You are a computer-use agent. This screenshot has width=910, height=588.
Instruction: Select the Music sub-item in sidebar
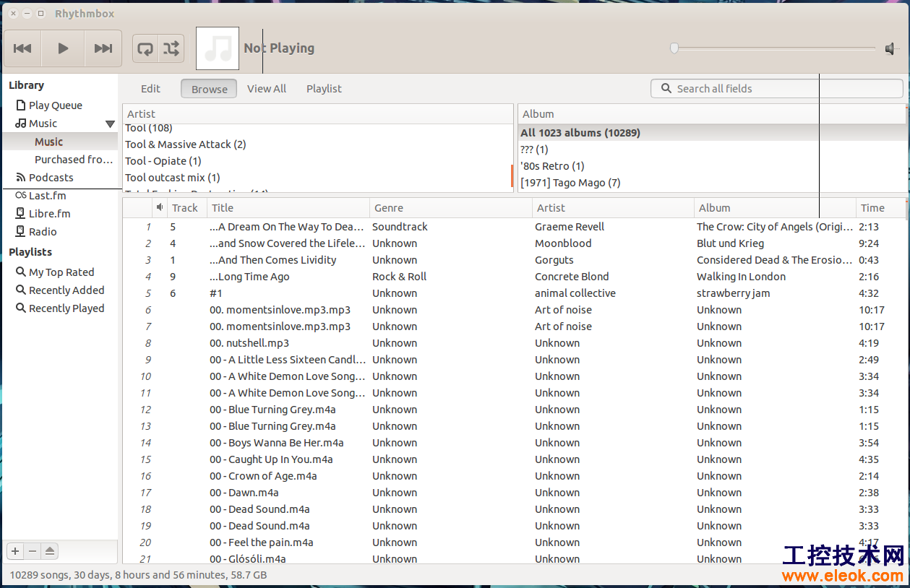click(x=59, y=142)
